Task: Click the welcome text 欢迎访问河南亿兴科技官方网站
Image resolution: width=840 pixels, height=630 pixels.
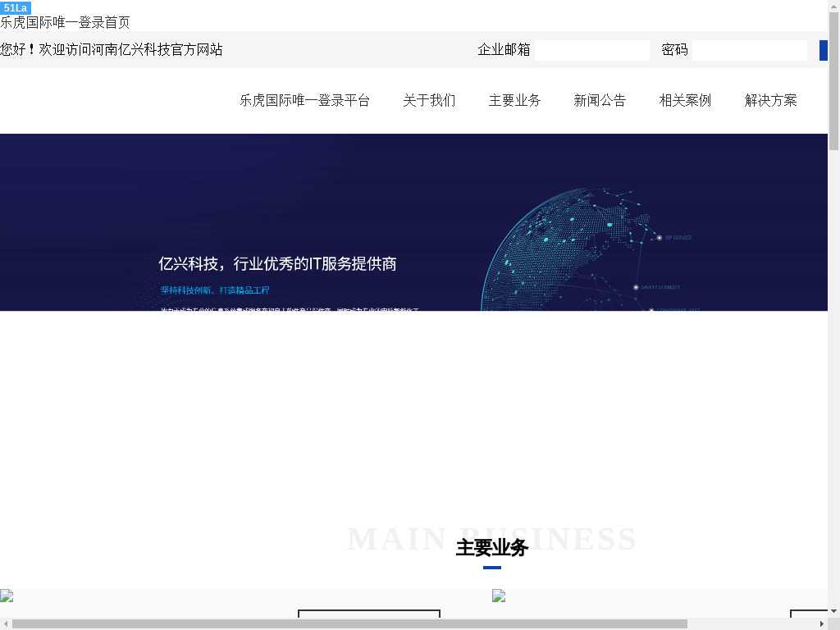Action: [x=112, y=50]
